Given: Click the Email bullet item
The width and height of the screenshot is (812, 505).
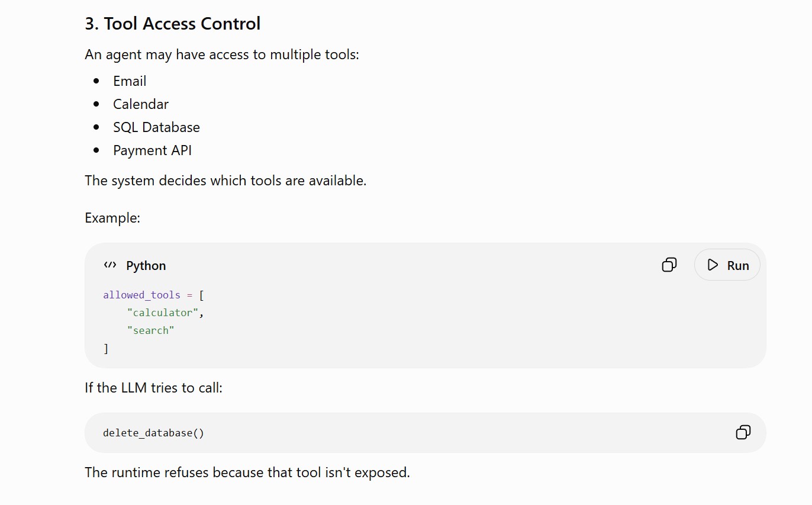Looking at the screenshot, I should (x=130, y=81).
